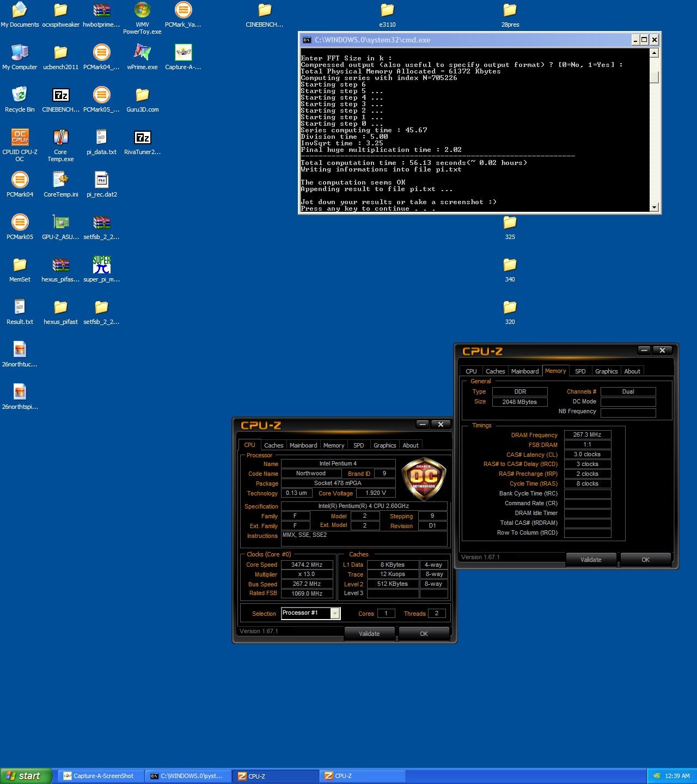Click scroll down arrow in cmd window
This screenshot has width=697, height=784.
click(x=655, y=207)
